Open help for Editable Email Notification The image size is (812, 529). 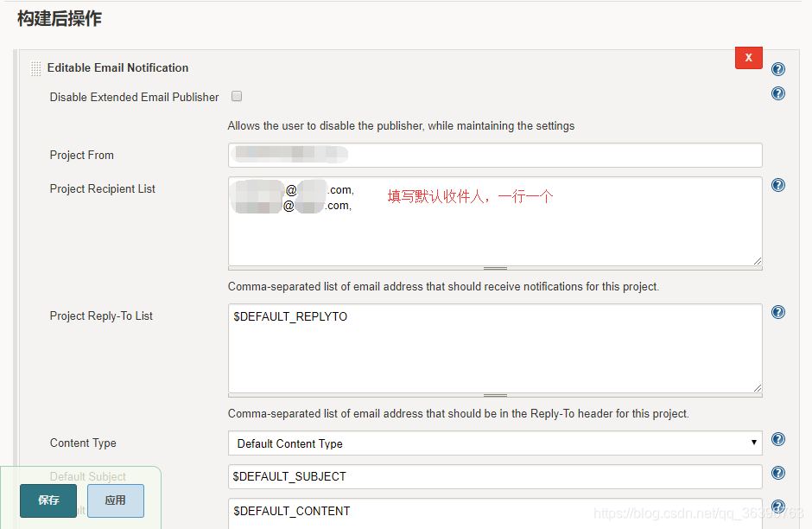pyautogui.click(x=777, y=69)
